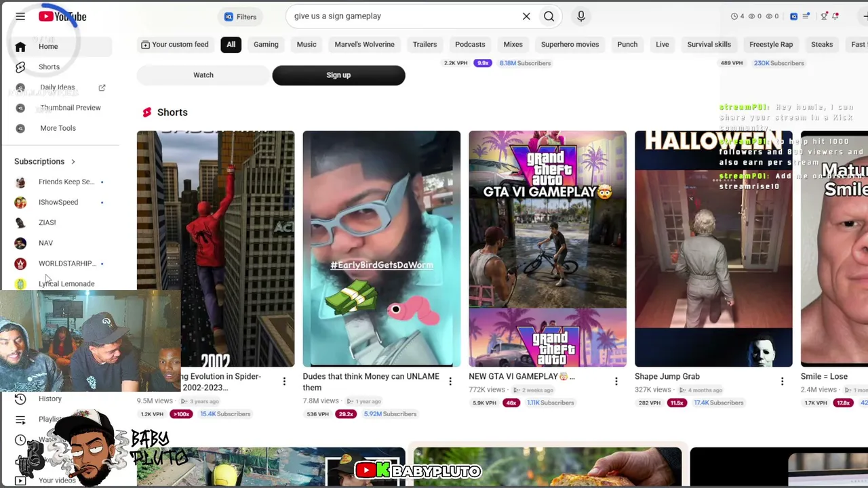Go to the YouTube logo home link
The width and height of the screenshot is (868, 488).
[62, 16]
